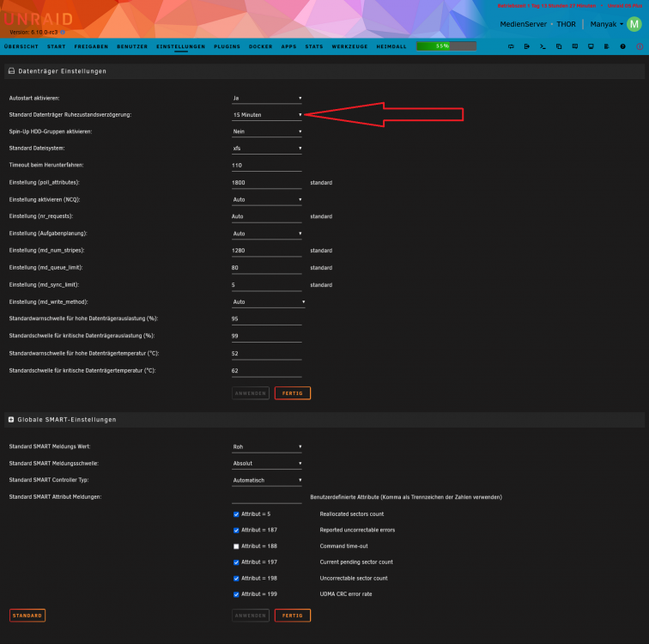The width and height of the screenshot is (649, 644).
Task: Click the overlapping pages icon in toolbar
Action: (x=559, y=46)
